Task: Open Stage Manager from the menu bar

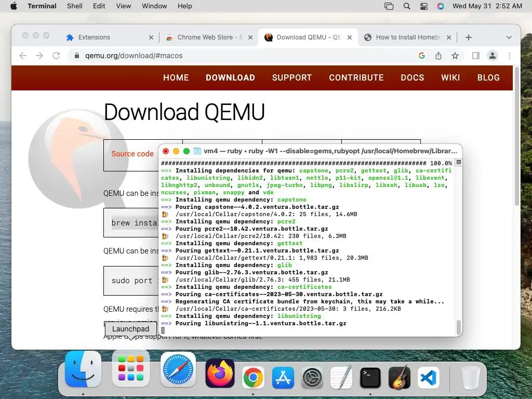Action: [x=389, y=6]
